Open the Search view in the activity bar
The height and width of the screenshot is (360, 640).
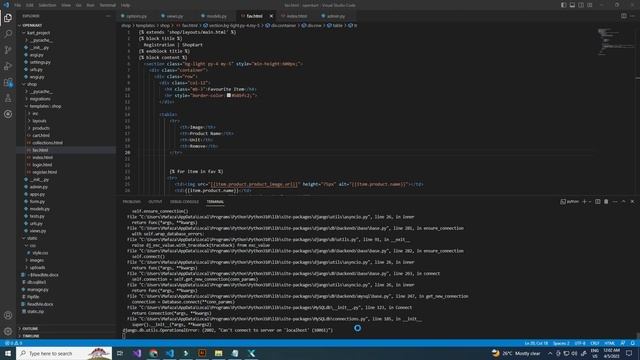[x=8, y=33]
